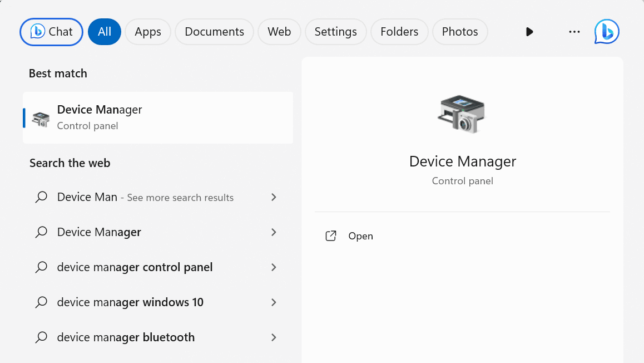The height and width of the screenshot is (363, 644).
Task: Show more filters with the arrow
Action: click(529, 32)
